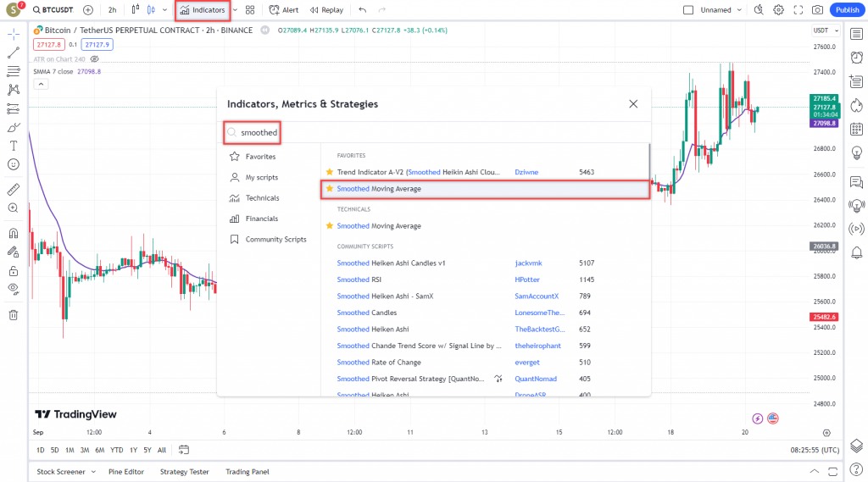Select the trend line drawing tool

tap(13, 53)
